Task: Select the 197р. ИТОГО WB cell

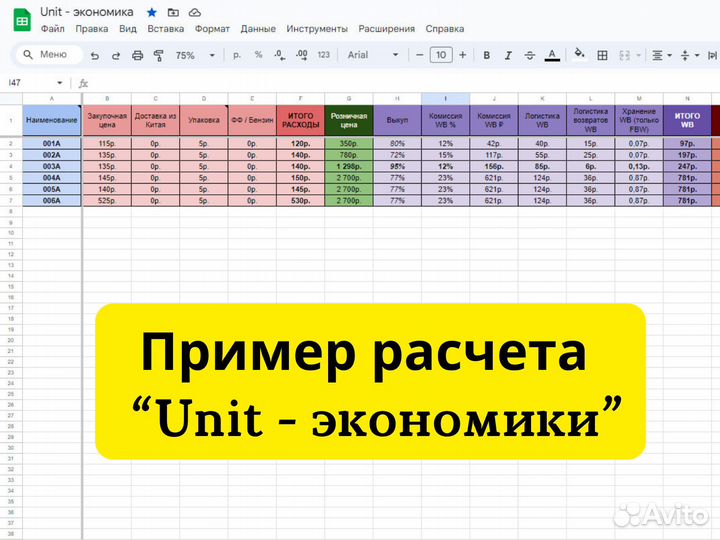Action: [x=687, y=155]
